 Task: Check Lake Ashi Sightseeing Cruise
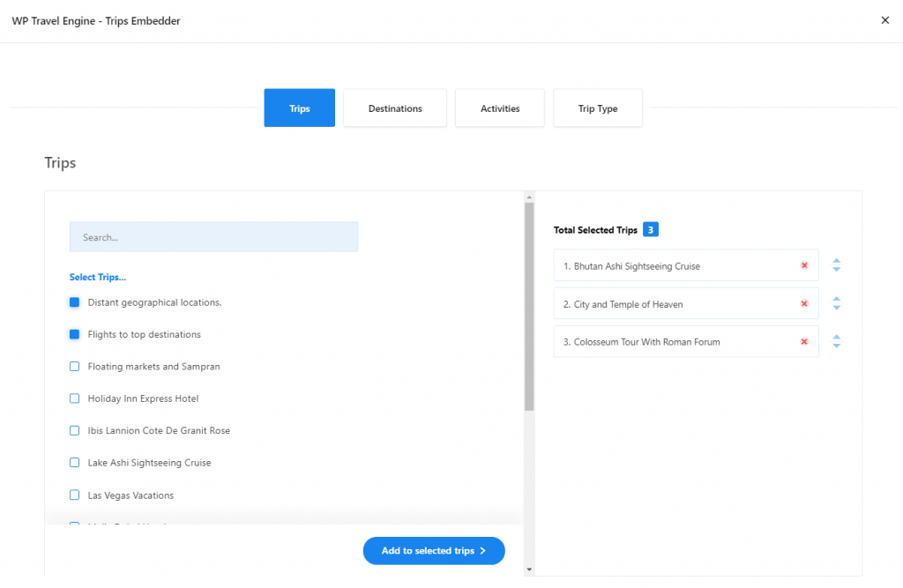(x=74, y=463)
